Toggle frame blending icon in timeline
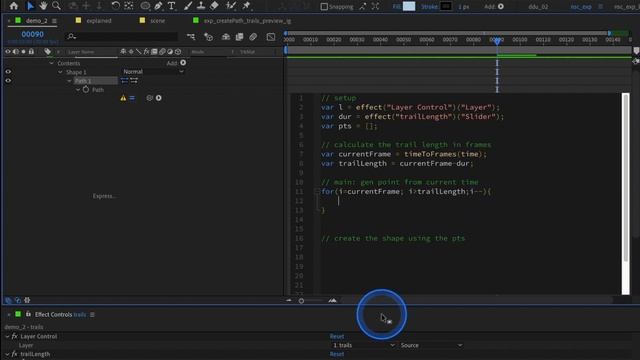Image resolution: width=640 pixels, height=360 pixels. (x=240, y=37)
